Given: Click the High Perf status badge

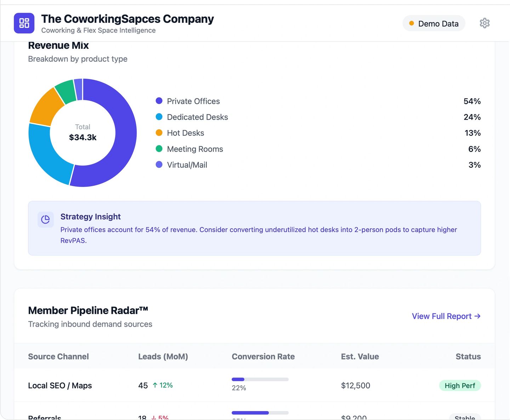Looking at the screenshot, I should [x=460, y=385].
